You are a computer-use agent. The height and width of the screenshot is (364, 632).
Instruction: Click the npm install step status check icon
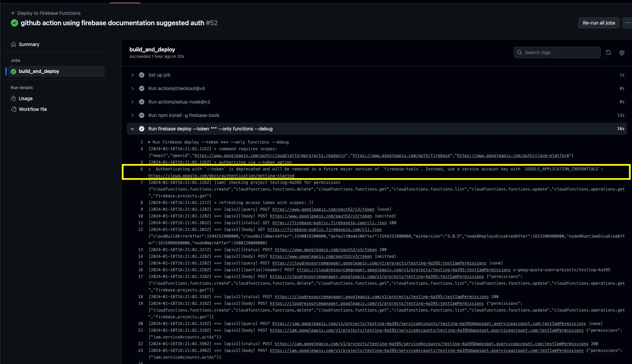click(142, 115)
